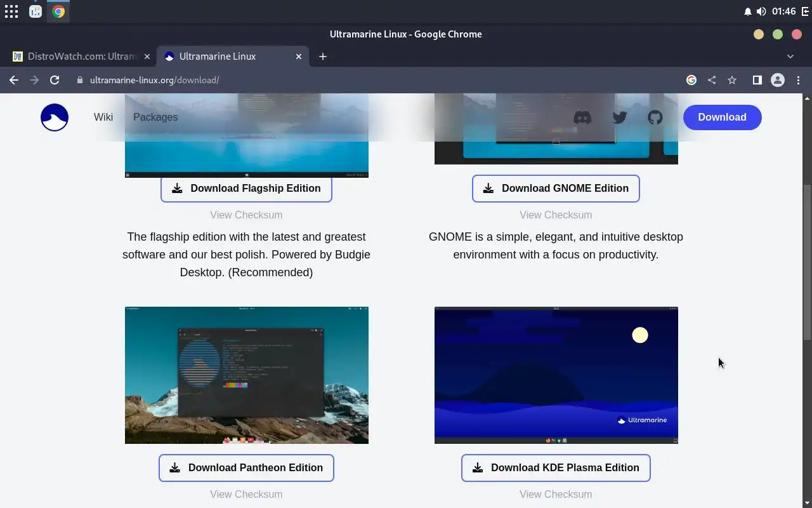
Task: Go forward in browser history
Action: [x=34, y=80]
